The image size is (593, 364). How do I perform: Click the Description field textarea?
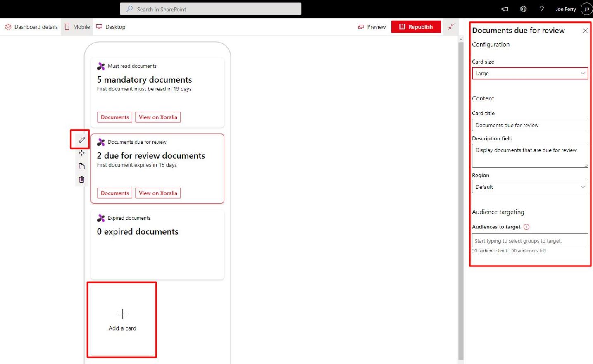[530, 156]
